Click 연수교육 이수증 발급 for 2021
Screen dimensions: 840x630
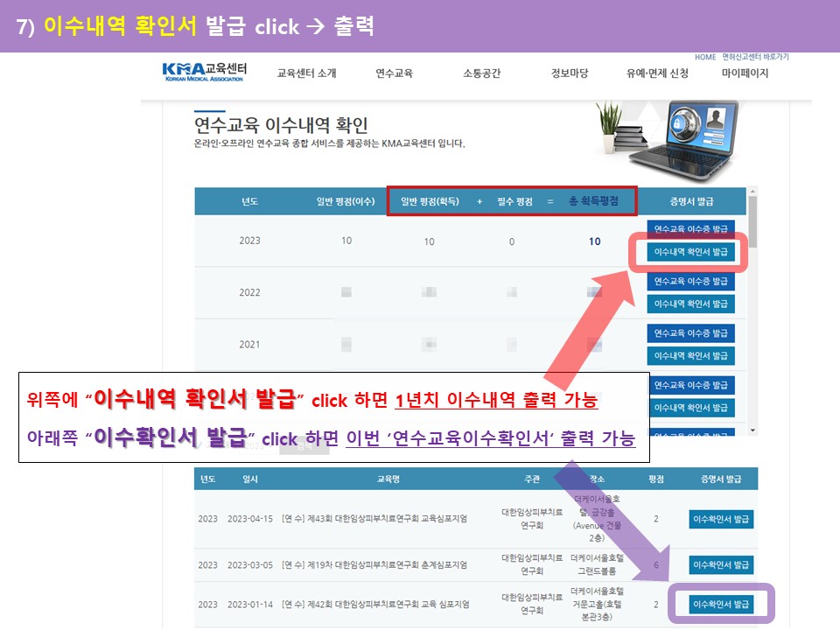(x=691, y=333)
